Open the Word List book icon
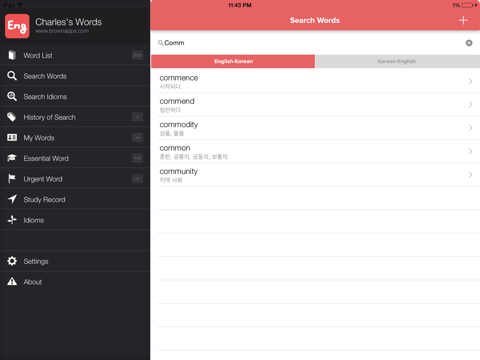The width and height of the screenshot is (480, 360). click(12, 55)
